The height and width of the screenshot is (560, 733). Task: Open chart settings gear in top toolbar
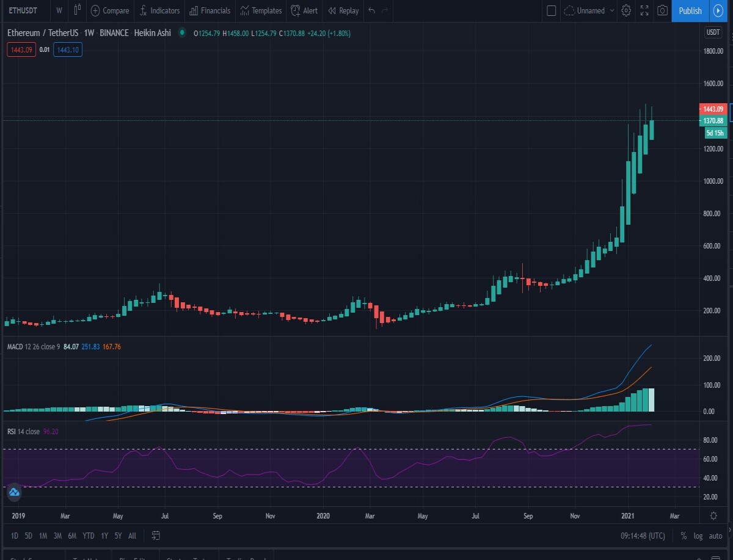pos(626,10)
